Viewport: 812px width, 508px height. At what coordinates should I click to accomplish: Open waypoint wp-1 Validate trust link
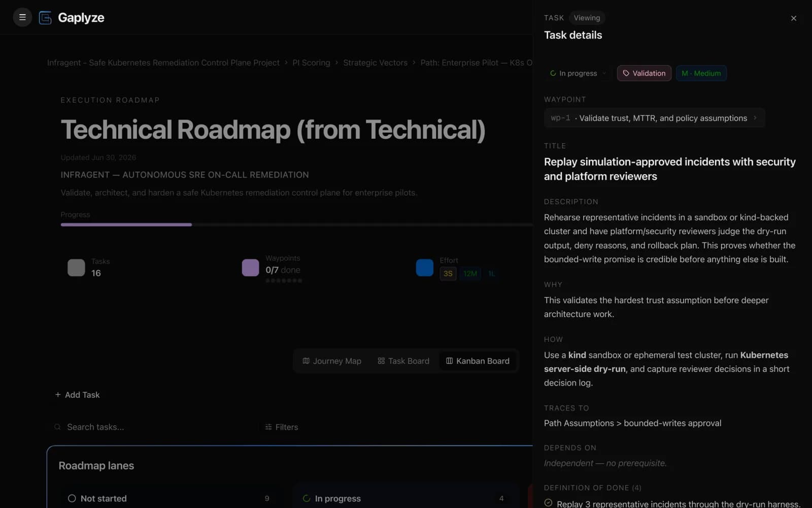point(654,118)
